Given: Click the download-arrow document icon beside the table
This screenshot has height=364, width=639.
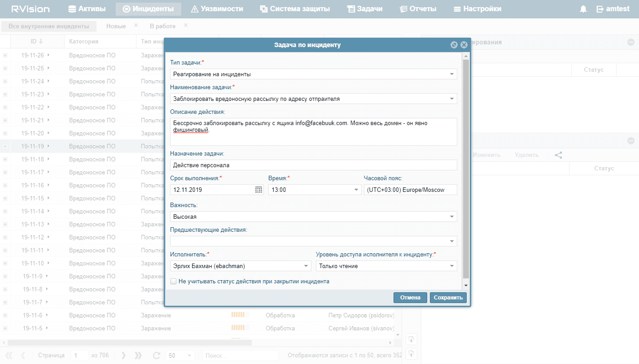Looking at the screenshot, I should 411,339.
